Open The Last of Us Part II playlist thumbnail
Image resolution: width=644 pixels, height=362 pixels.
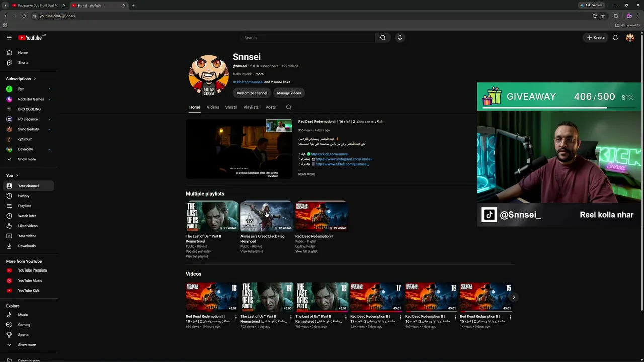click(212, 217)
